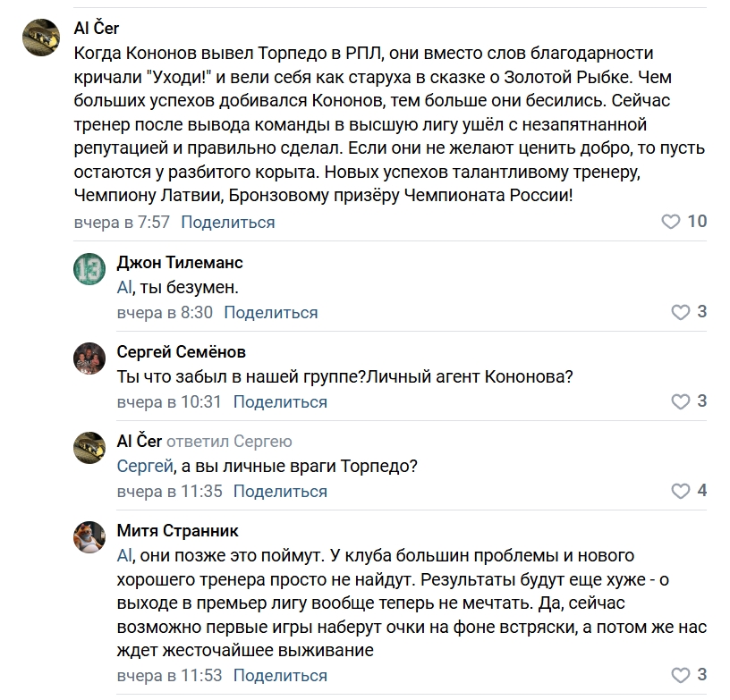Image resolution: width=730 pixels, height=700 pixels.
Task: Click 'Сергей' mention in Al Čer's reply
Action: (x=143, y=467)
